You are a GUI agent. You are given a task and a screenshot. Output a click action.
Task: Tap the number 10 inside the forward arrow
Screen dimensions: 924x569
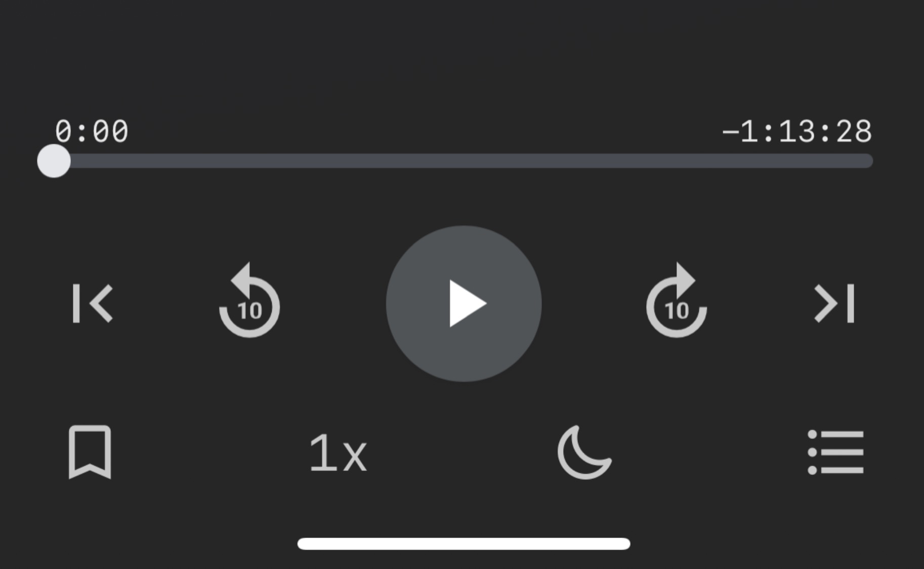pyautogui.click(x=677, y=311)
